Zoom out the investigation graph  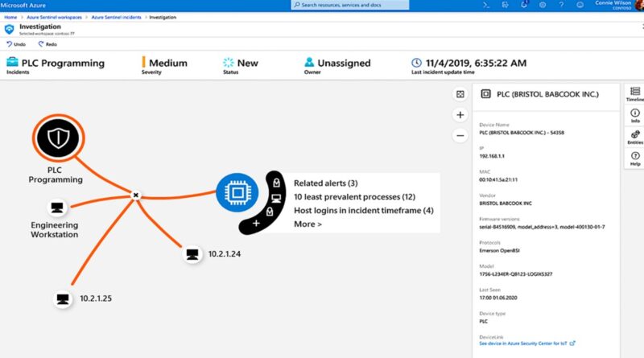coord(460,135)
